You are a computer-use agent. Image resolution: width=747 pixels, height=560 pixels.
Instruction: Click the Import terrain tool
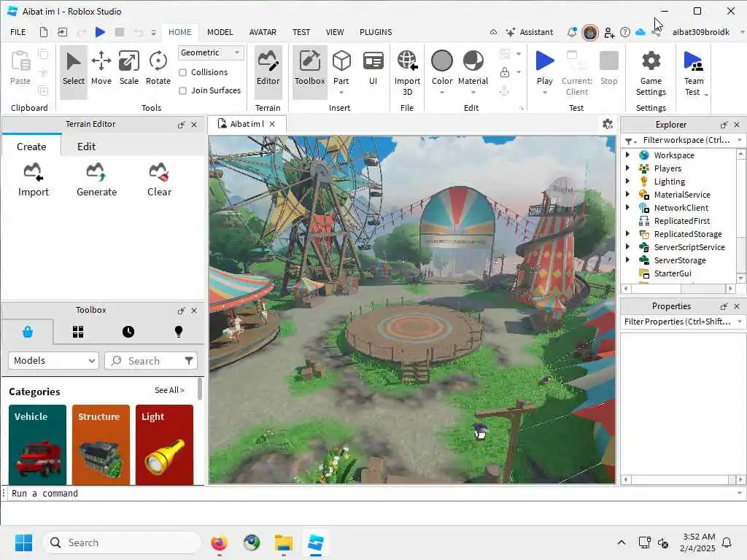pyautogui.click(x=34, y=180)
